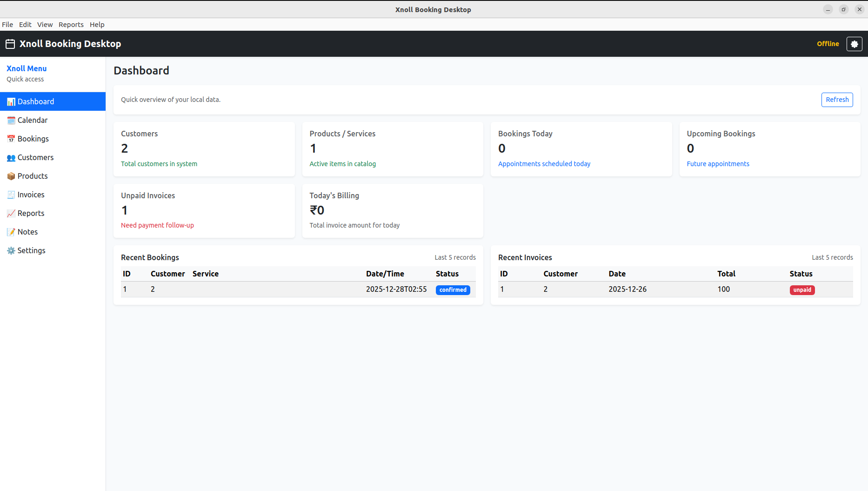This screenshot has width=868, height=491.
Task: Open Notes using the pencil icon
Action: click(x=11, y=232)
